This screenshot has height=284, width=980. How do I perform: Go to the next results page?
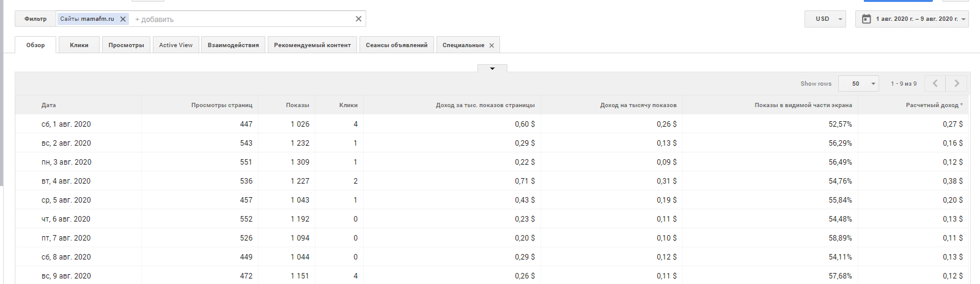[x=957, y=83]
